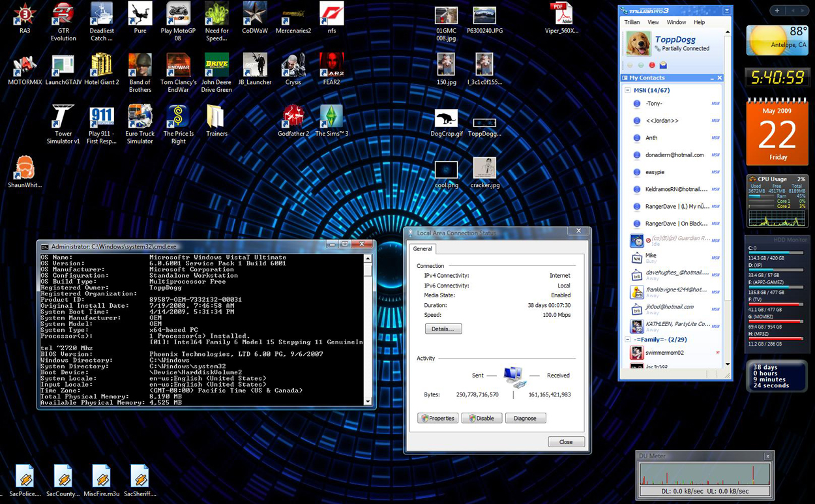This screenshot has height=504, width=815.
Task: Select the FEAR2 game shortcut
Action: [x=332, y=70]
